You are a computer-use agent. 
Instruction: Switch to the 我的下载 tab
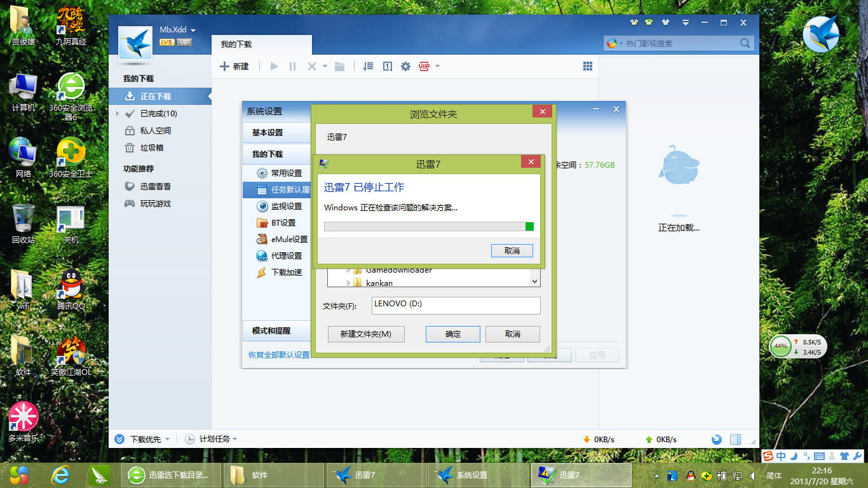262,44
